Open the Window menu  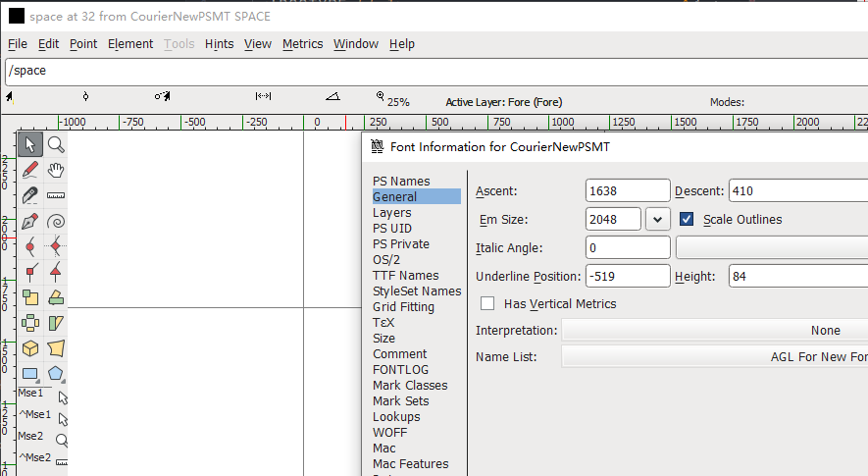355,44
